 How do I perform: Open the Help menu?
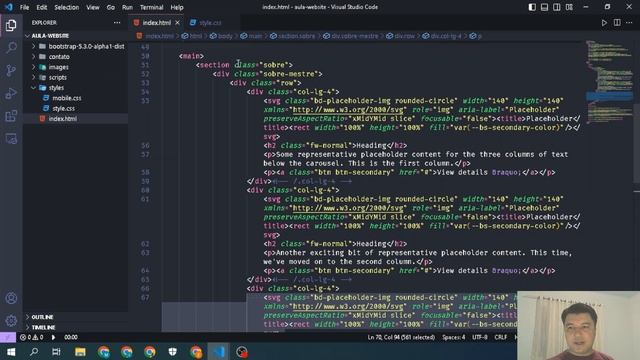[177, 7]
